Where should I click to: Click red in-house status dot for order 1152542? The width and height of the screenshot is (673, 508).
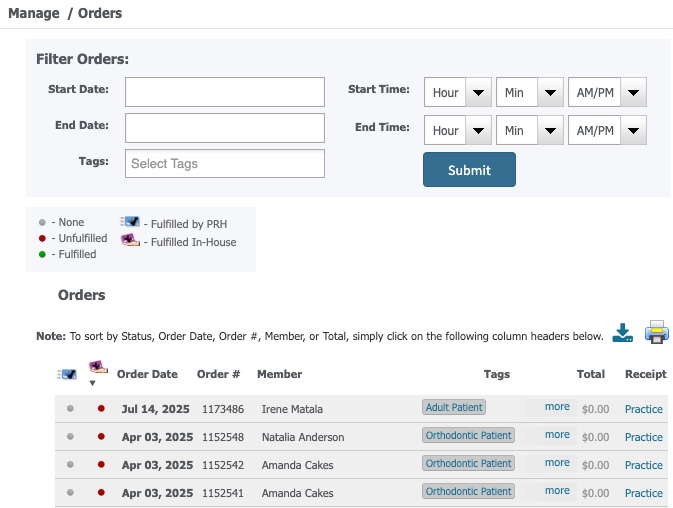[101, 464]
